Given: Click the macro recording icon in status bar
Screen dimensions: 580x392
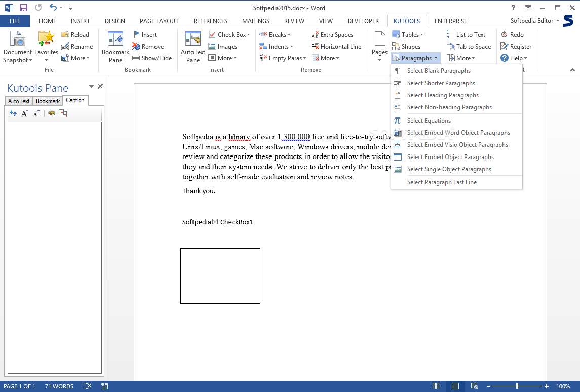Looking at the screenshot, I should (105, 386).
